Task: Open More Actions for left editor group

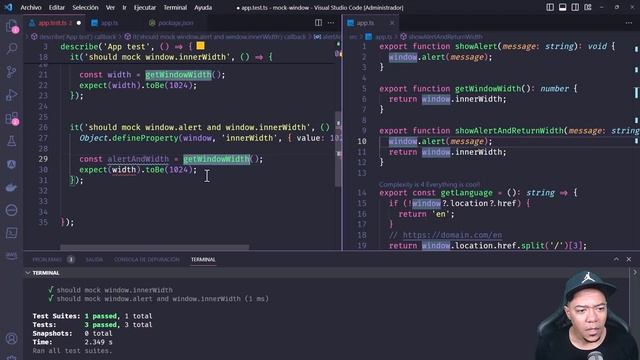Action: (x=331, y=23)
